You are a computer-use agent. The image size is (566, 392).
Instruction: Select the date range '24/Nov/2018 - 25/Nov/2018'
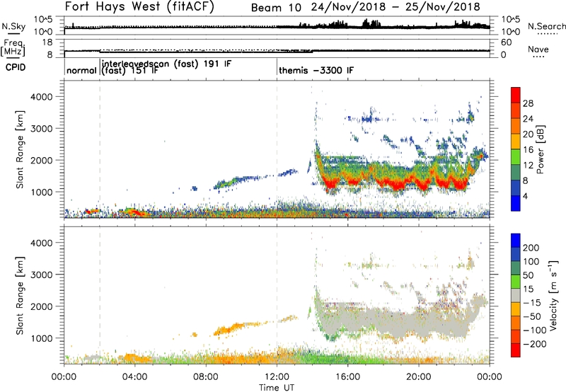coord(395,7)
